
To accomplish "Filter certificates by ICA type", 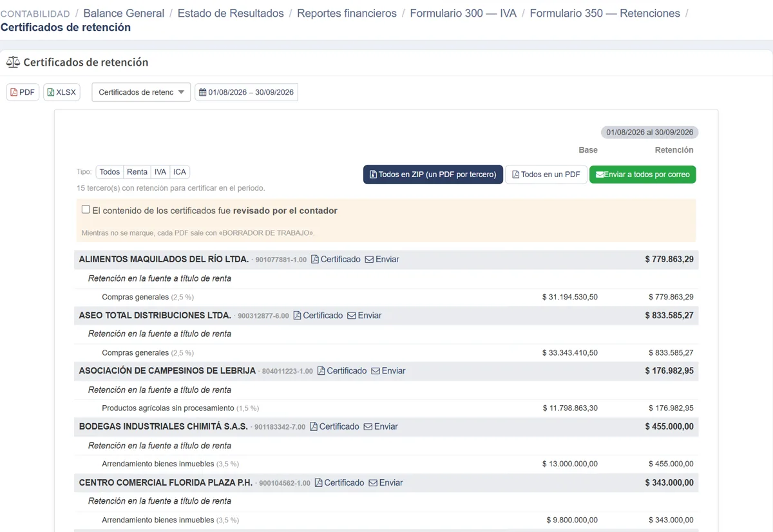I will click(x=180, y=172).
